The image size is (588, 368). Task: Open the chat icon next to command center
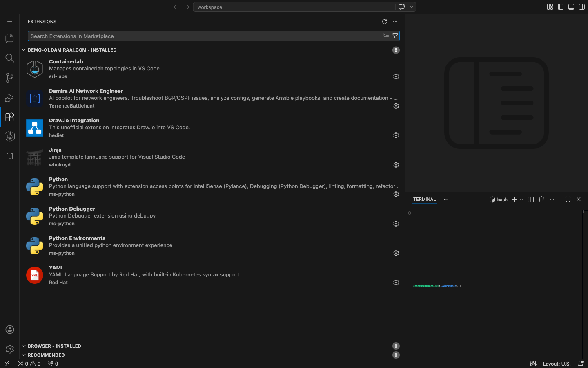pyautogui.click(x=402, y=7)
